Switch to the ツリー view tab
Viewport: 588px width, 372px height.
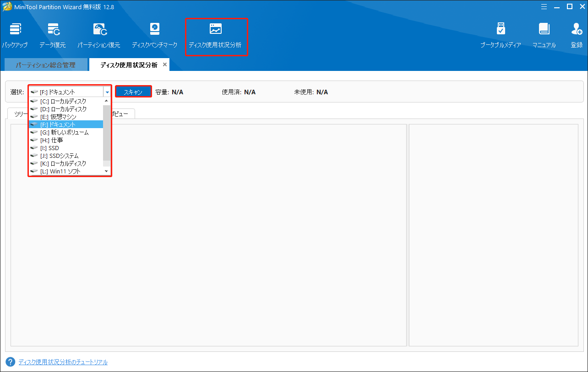18,114
